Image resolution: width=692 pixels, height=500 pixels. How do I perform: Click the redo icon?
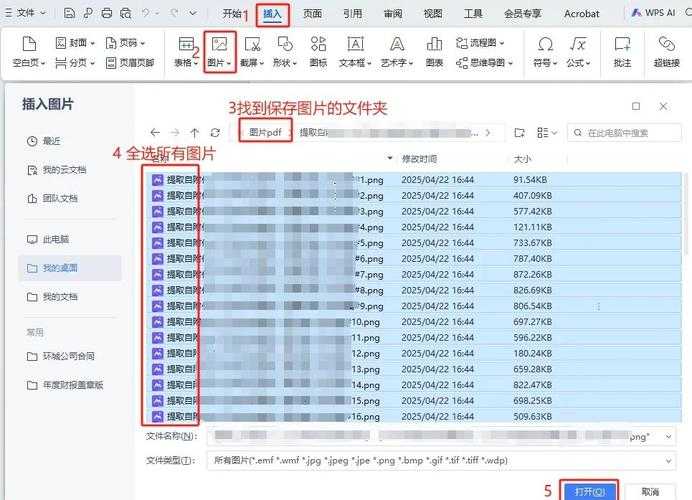click(174, 13)
